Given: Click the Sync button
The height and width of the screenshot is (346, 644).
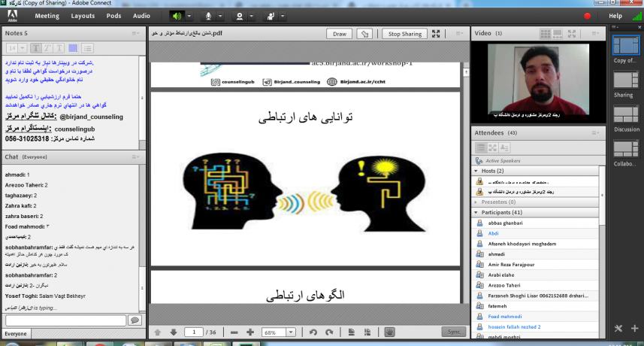Looking at the screenshot, I should point(454,332).
